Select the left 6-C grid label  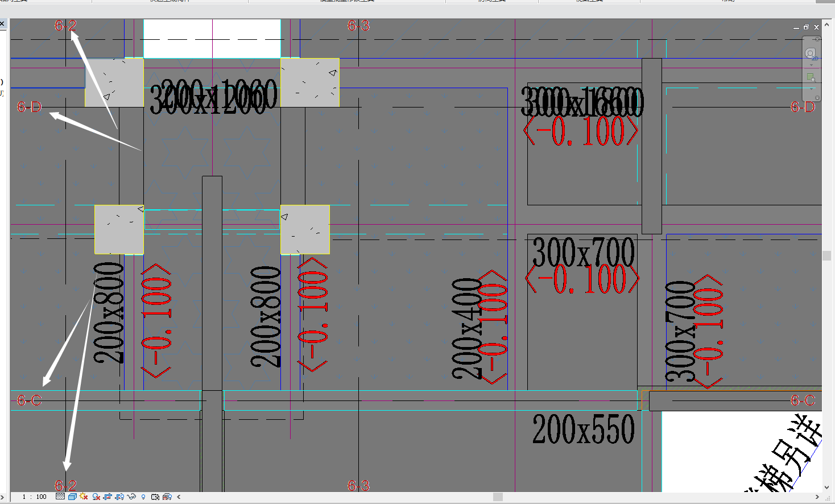[30, 400]
